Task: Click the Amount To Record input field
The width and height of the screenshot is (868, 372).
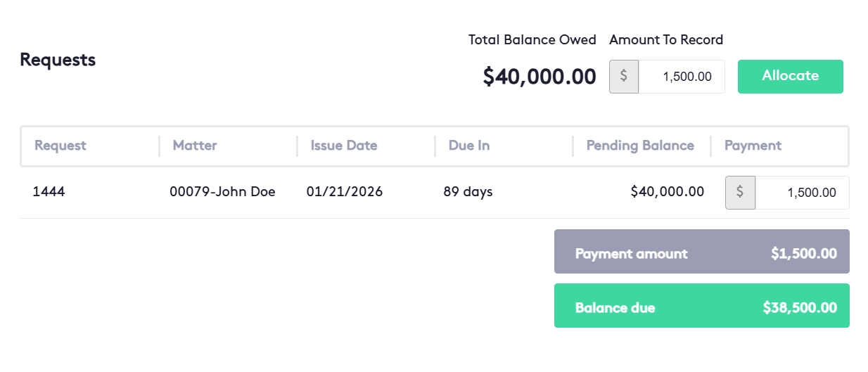Action: tap(681, 77)
